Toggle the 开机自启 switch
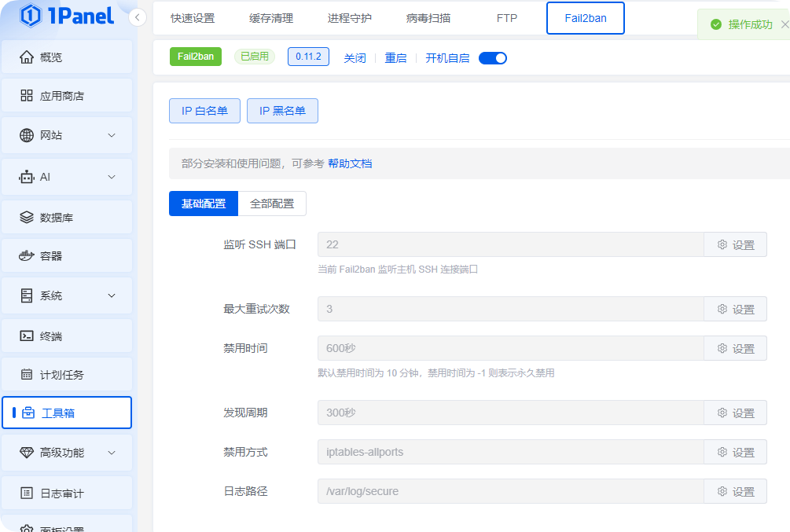Viewport: 790px width, 532px height. click(493, 58)
